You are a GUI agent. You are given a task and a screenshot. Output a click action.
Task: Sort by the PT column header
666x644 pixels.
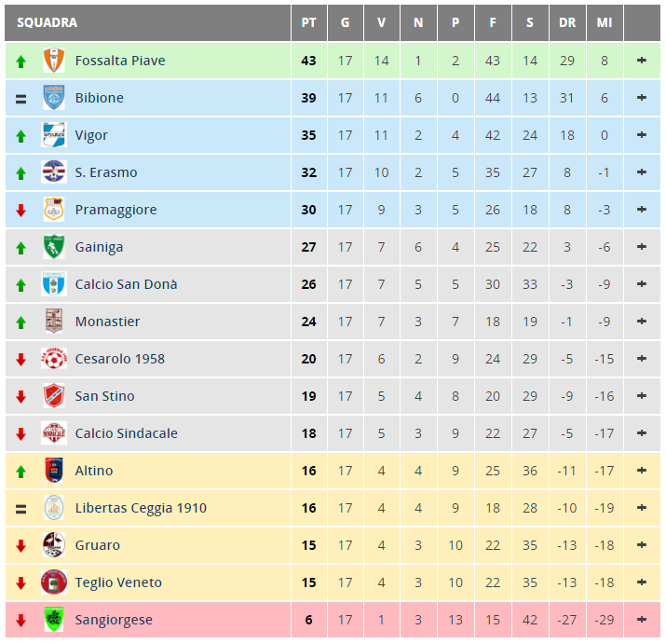pyautogui.click(x=309, y=22)
